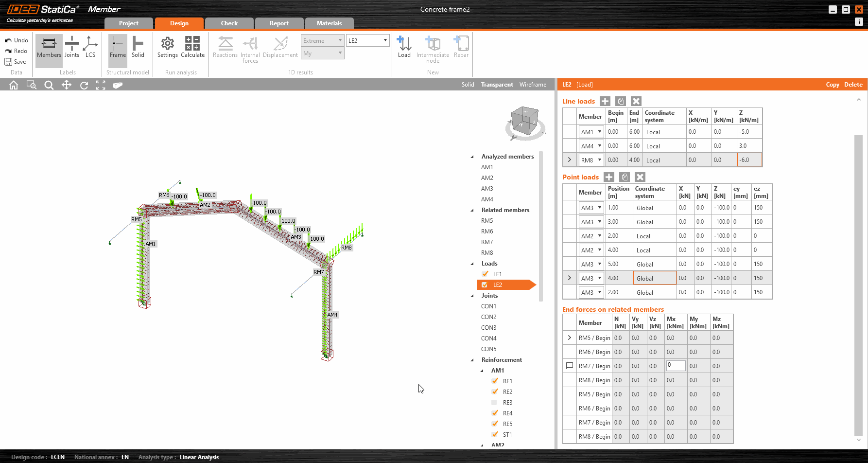Disable the ST1 reinforcement checkbox
868x463 pixels.
[x=495, y=435]
